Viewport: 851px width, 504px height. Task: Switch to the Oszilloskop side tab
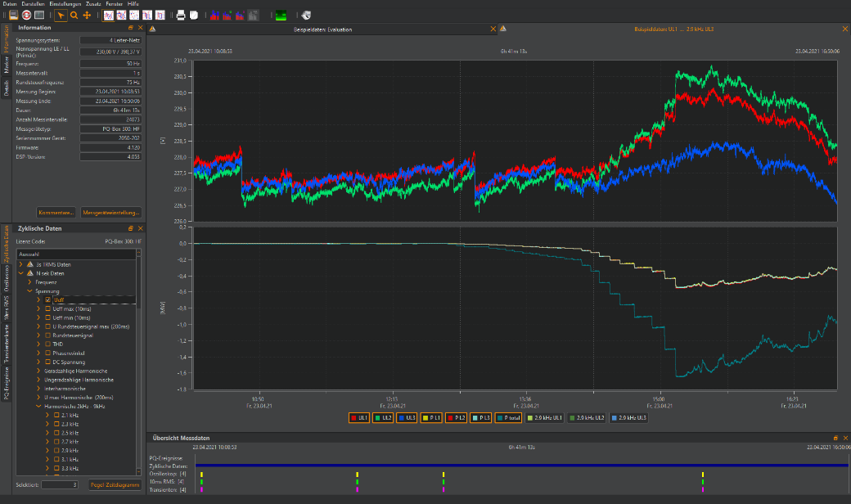7,278
